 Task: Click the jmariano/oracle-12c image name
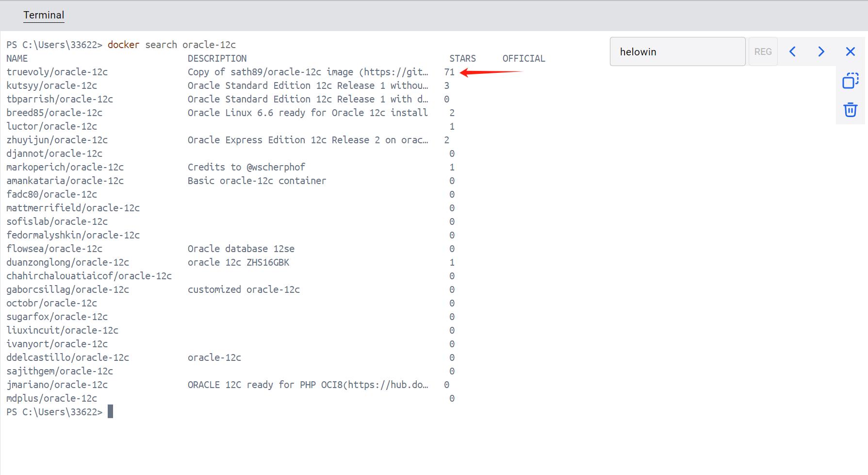click(57, 385)
